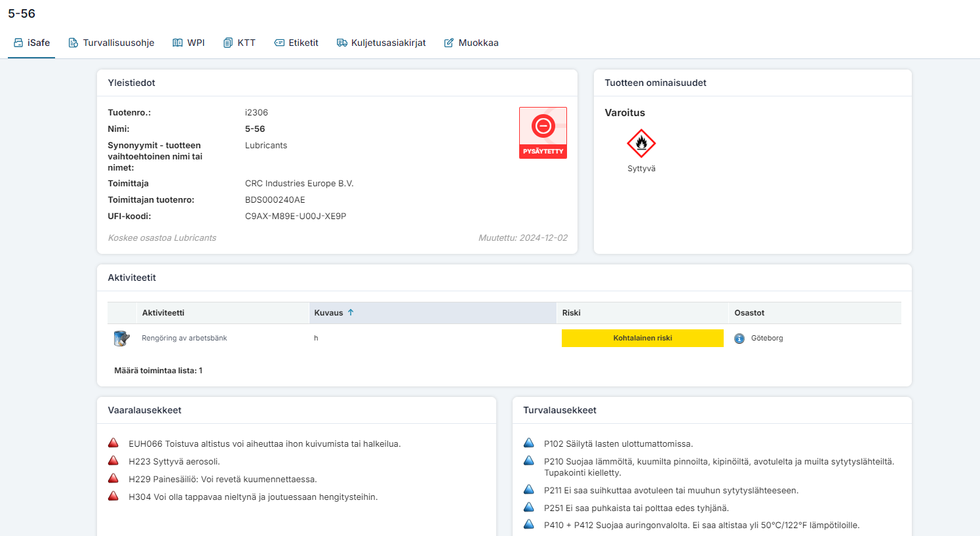Open the Kuljetusasiakirjat tab
The height and width of the screenshot is (536, 980).
[382, 43]
